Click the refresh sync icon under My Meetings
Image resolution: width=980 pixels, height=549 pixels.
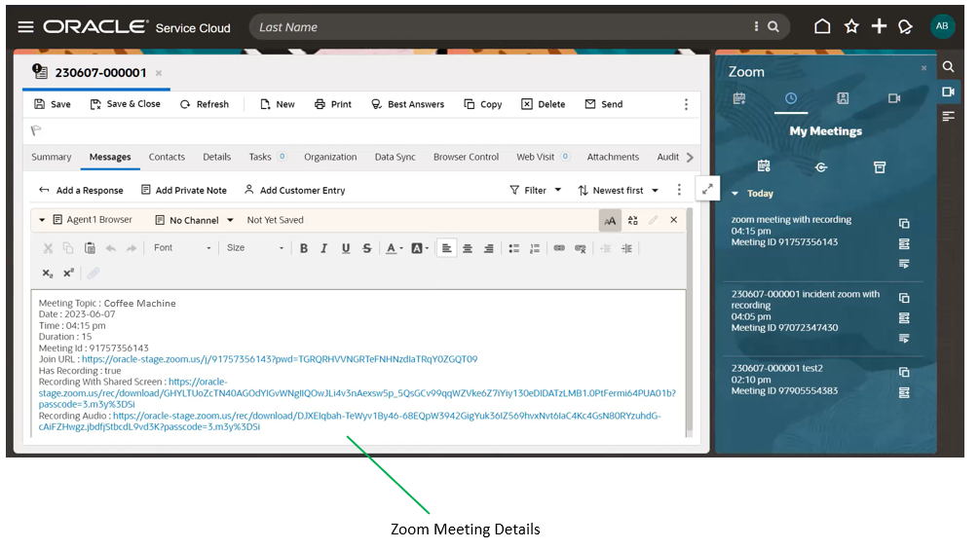(821, 166)
